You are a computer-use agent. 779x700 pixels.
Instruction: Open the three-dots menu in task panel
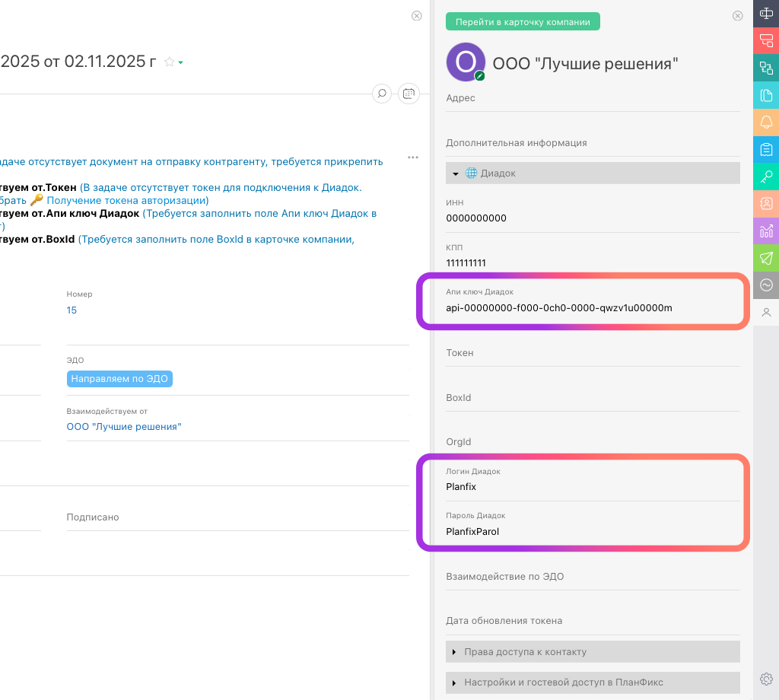(x=413, y=157)
